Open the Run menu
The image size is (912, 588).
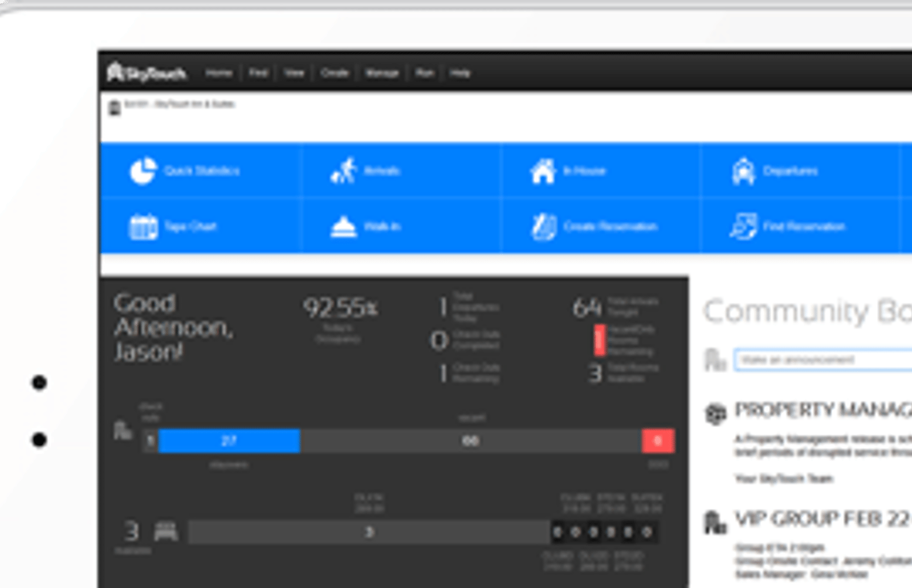pos(425,73)
